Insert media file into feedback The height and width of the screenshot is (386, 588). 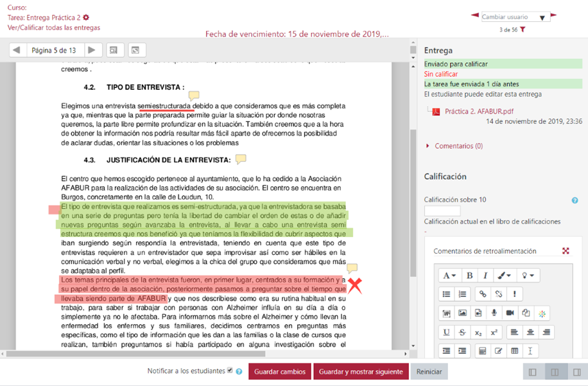(x=478, y=313)
